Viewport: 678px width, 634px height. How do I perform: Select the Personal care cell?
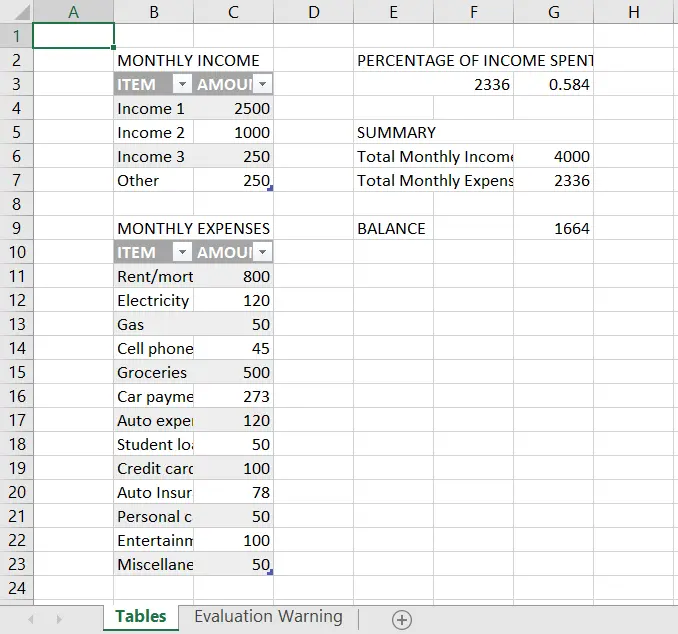coord(154,516)
